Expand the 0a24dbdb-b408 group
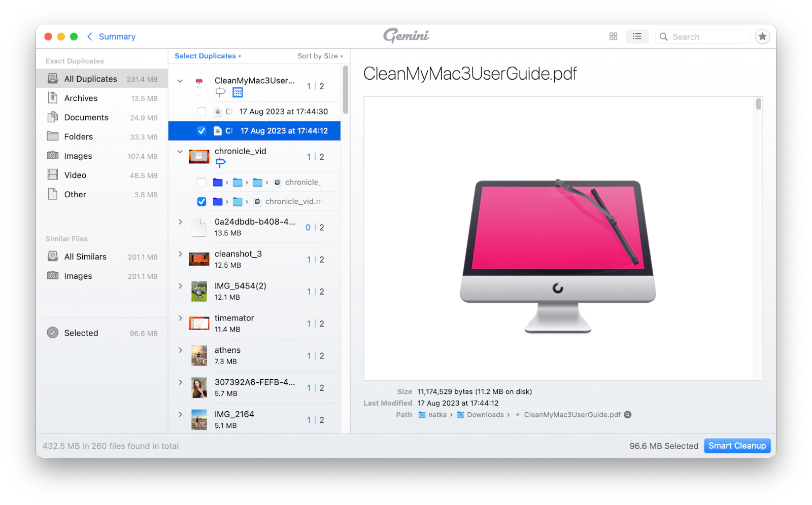This screenshot has width=812, height=505. [x=180, y=222]
